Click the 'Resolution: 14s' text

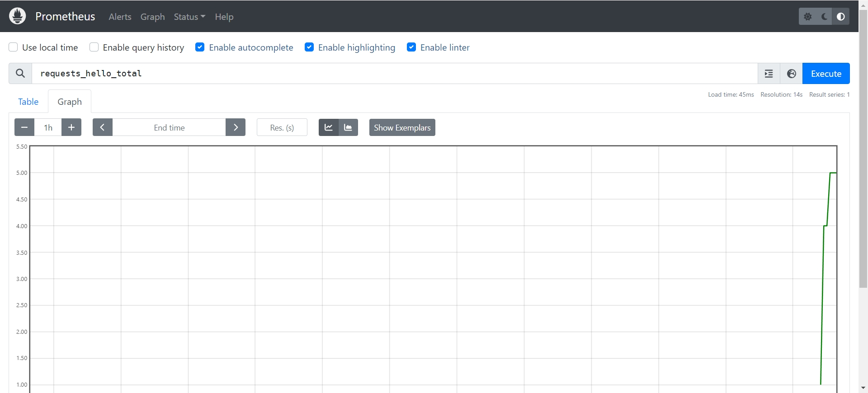pos(781,94)
